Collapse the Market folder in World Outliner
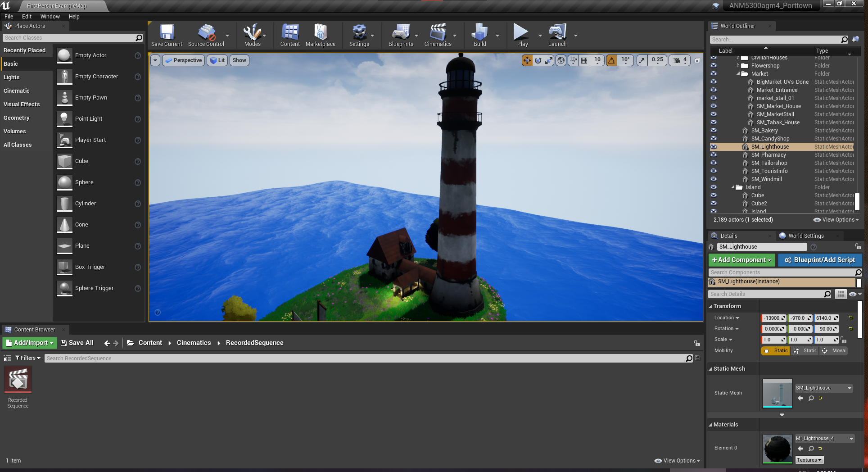Image resolution: width=868 pixels, height=472 pixels. click(738, 74)
